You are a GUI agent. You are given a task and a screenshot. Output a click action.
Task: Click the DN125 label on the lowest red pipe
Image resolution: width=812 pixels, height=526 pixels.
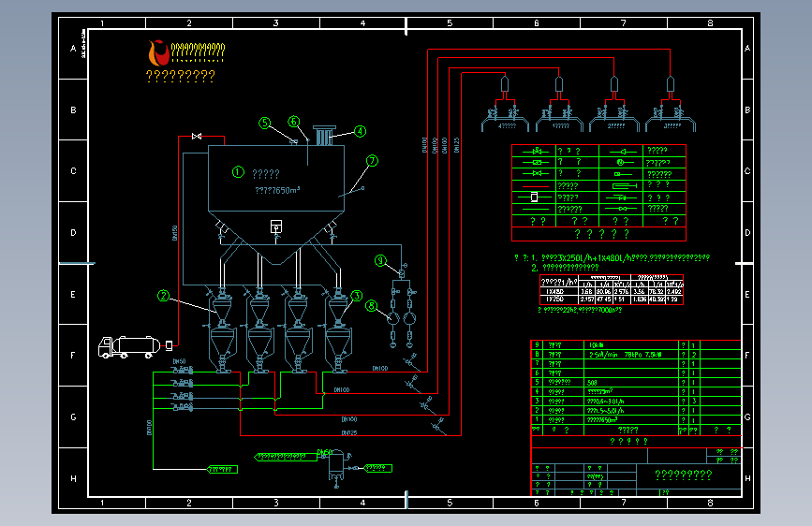coord(349,432)
